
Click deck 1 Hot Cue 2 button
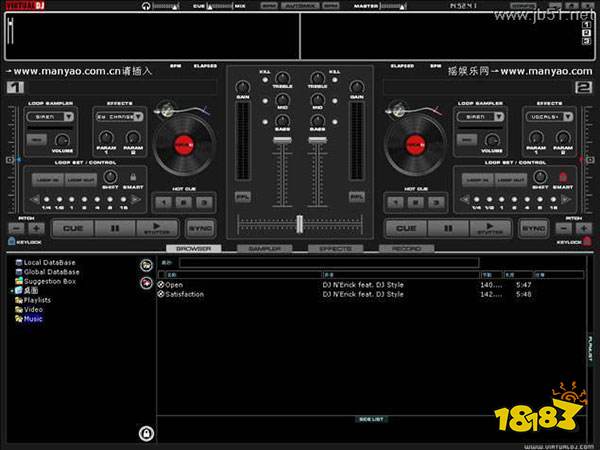(184, 202)
